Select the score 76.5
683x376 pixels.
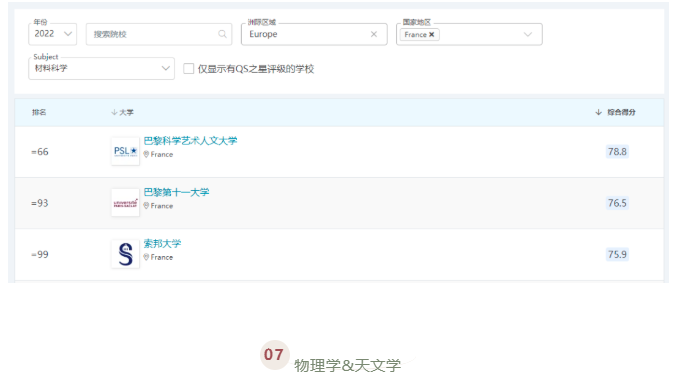tap(617, 203)
